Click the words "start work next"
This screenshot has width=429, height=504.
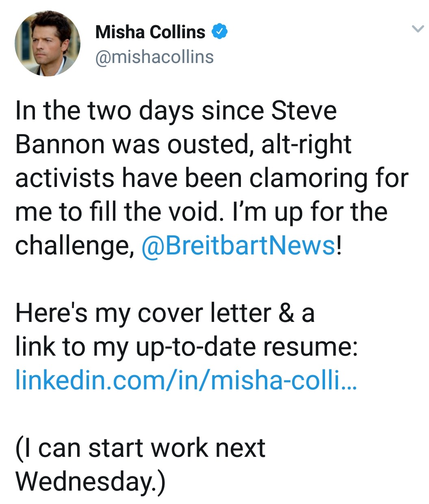click(x=177, y=448)
